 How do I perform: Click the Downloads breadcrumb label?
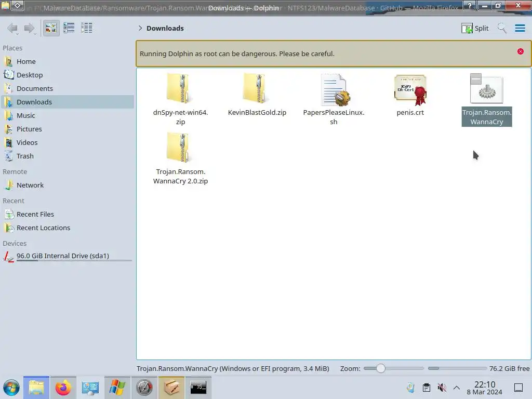pos(165,28)
